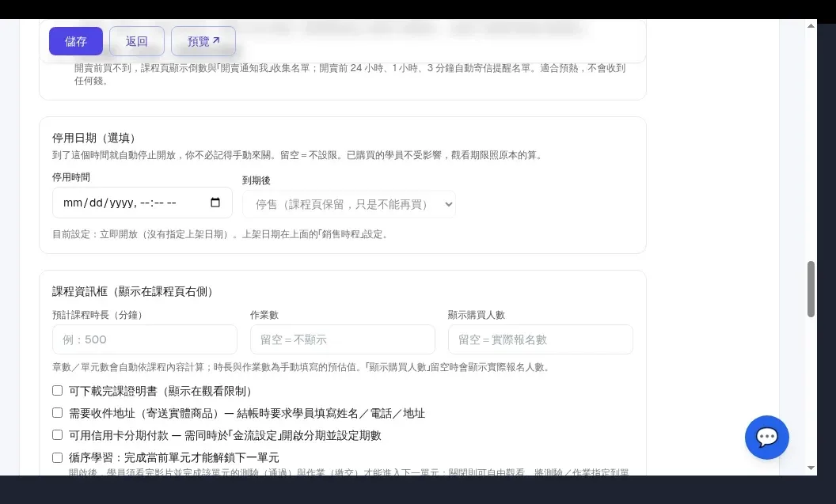This screenshot has height=504, width=836.
Task: Click the 停用時間 label
Action: pyautogui.click(x=71, y=177)
